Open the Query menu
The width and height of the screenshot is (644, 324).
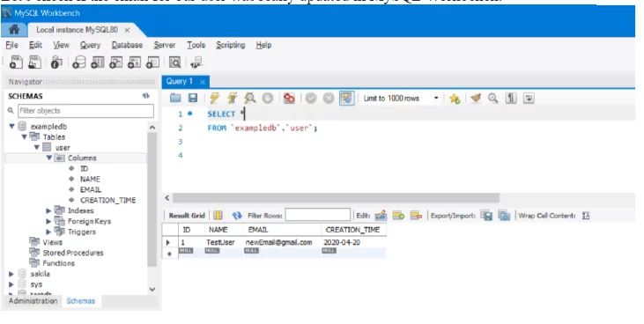[x=90, y=45]
